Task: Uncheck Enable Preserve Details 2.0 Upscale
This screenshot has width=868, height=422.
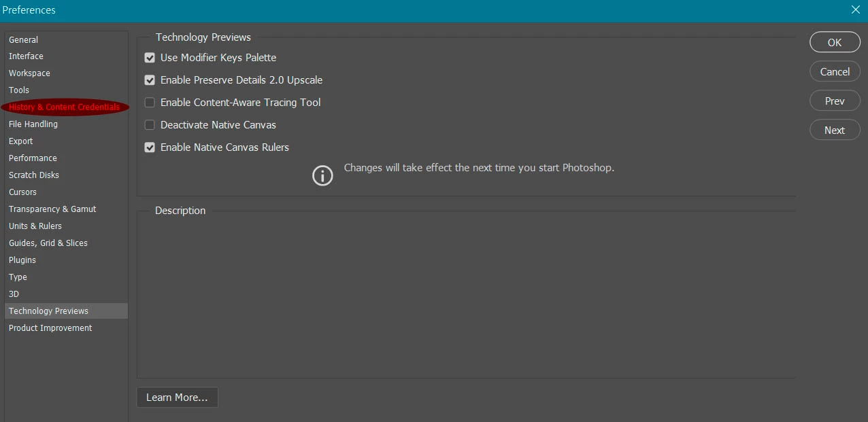Action: (150, 80)
